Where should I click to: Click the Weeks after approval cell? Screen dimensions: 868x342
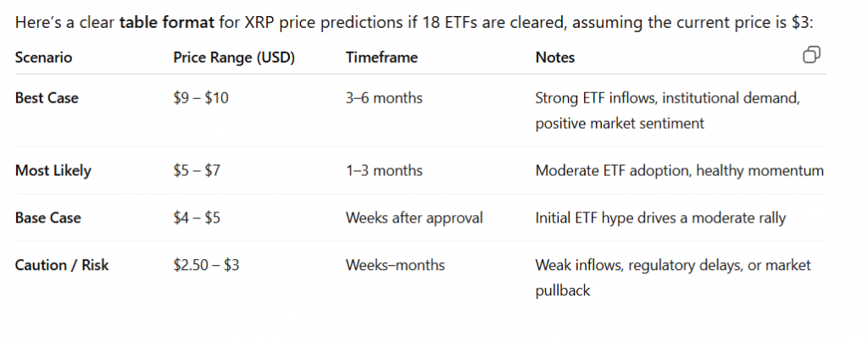414,218
